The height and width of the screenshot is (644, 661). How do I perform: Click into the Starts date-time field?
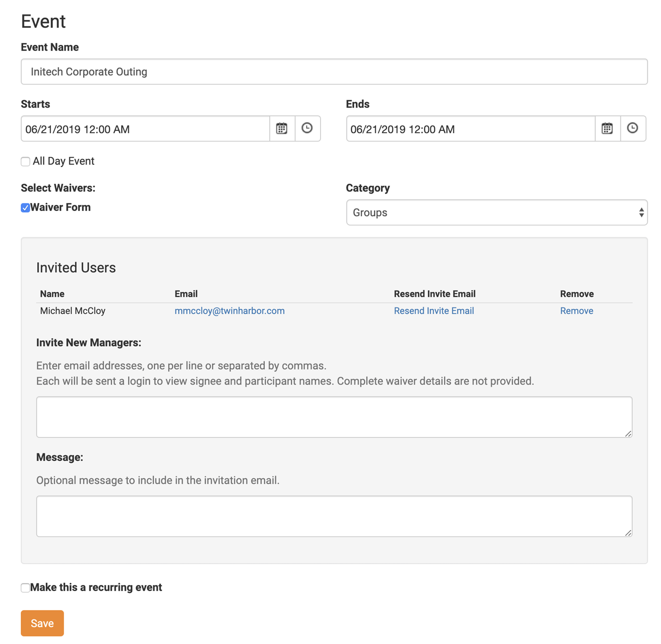point(145,129)
